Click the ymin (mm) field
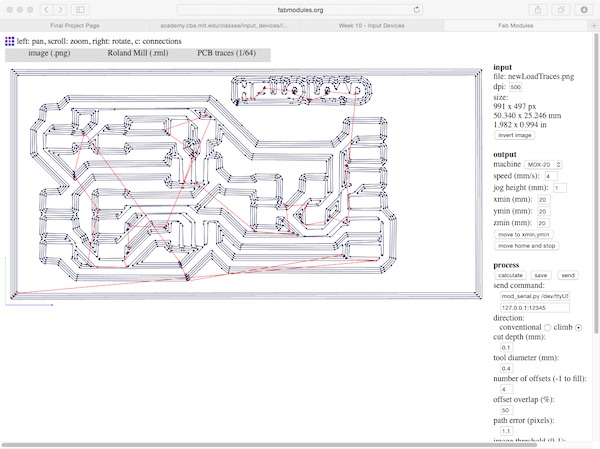The width and height of the screenshot is (600, 449). pos(543,211)
